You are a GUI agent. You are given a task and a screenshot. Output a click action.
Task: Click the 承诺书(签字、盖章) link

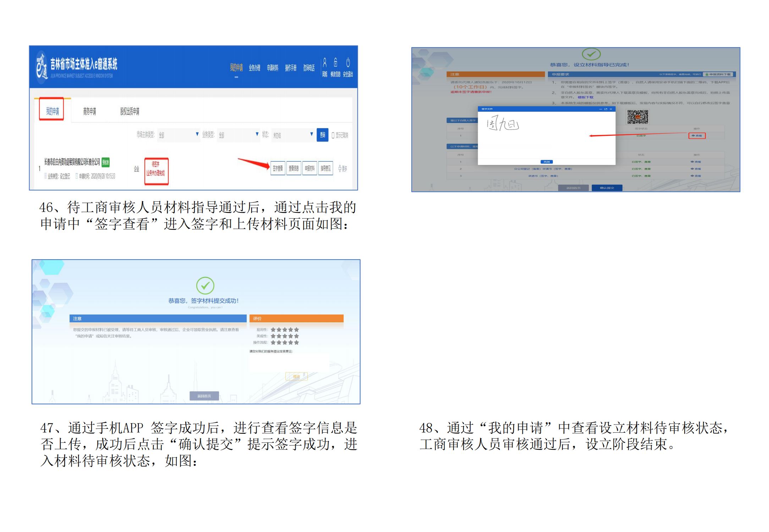tap(543, 176)
